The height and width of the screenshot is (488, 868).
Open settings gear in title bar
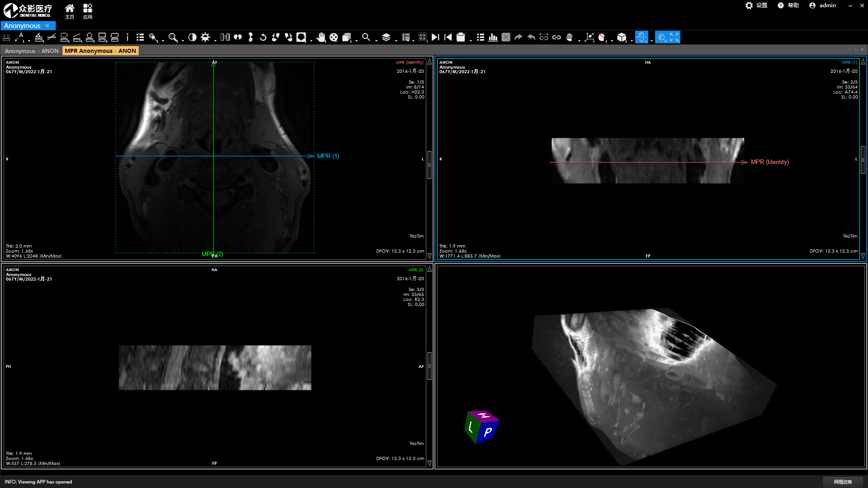pyautogui.click(x=756, y=5)
